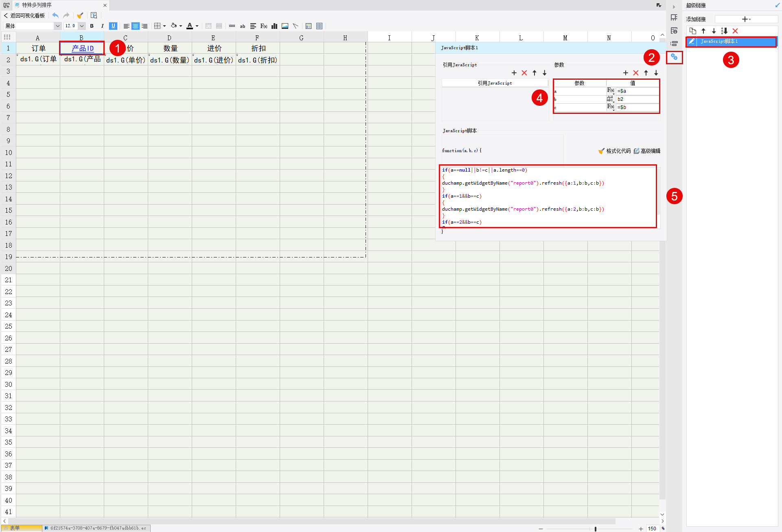782x532 pixels.
Task: Open the font name dropdown showing 黑体
Action: (x=57, y=26)
